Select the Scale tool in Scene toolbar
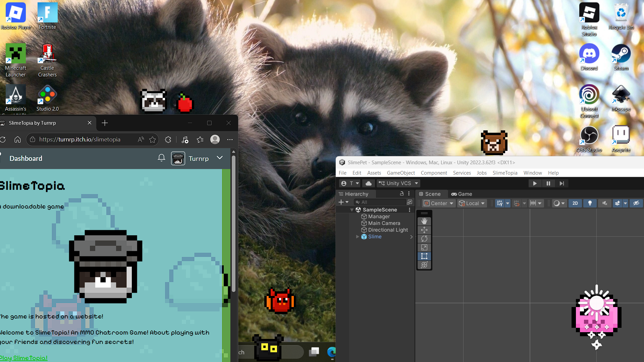 point(424,247)
